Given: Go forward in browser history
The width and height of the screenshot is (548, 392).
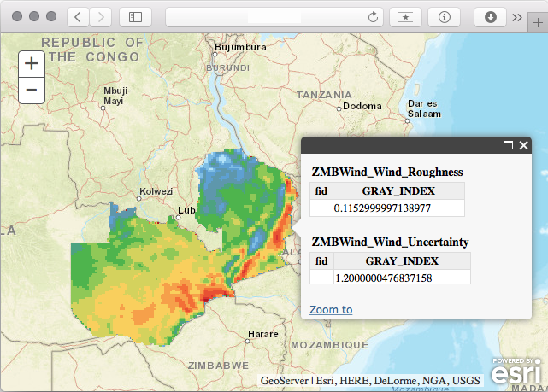Looking at the screenshot, I should tap(101, 17).
